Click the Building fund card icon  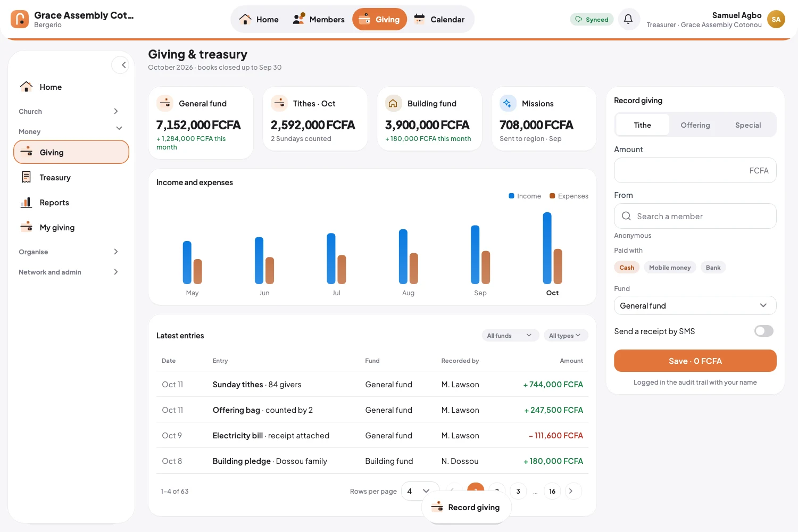pos(393,103)
